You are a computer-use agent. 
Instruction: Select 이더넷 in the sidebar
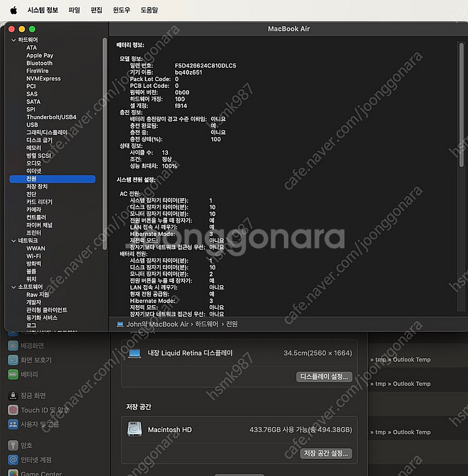tap(34, 171)
